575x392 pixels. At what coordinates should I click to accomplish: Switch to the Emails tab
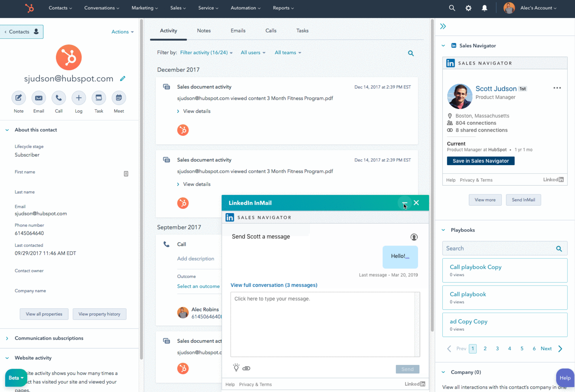238,31
